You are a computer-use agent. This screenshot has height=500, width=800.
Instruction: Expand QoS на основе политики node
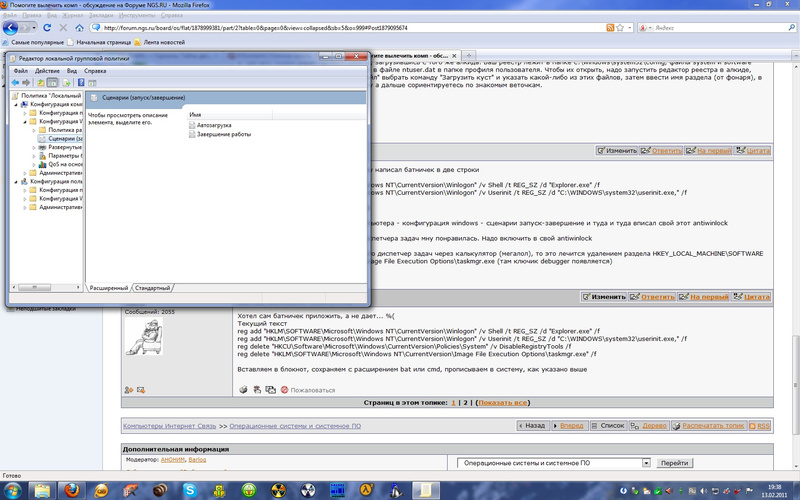pyautogui.click(x=34, y=164)
